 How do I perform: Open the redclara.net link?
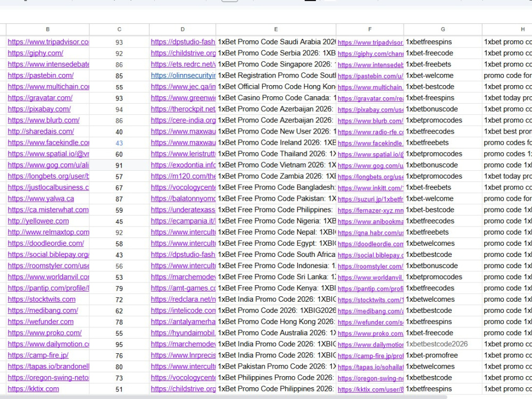coord(183,300)
